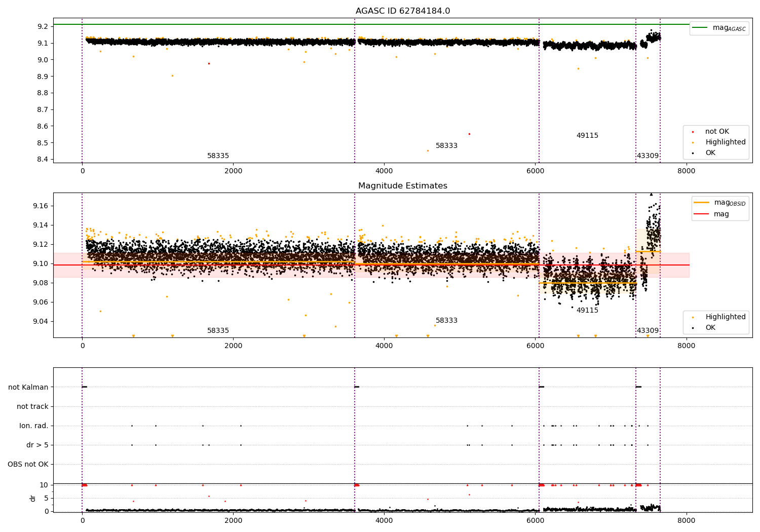Click the 9.08 y-axis tick in middle panel

pyautogui.click(x=41, y=283)
